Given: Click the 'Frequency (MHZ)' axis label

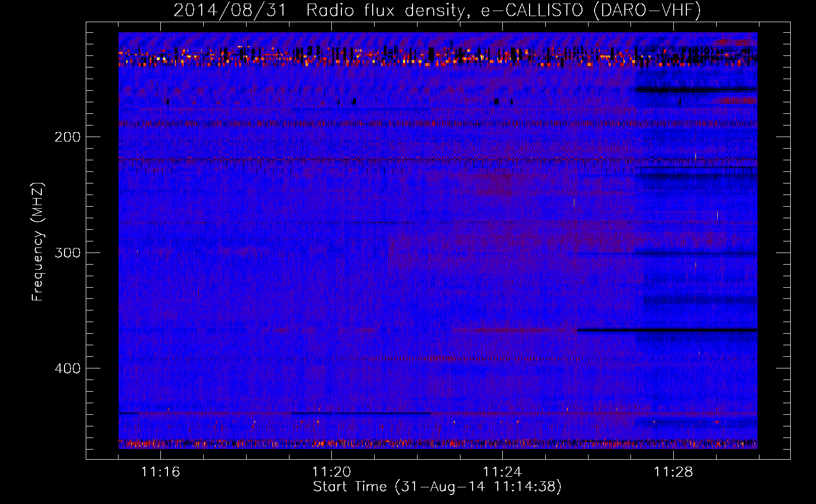Looking at the screenshot, I should click(x=38, y=241).
